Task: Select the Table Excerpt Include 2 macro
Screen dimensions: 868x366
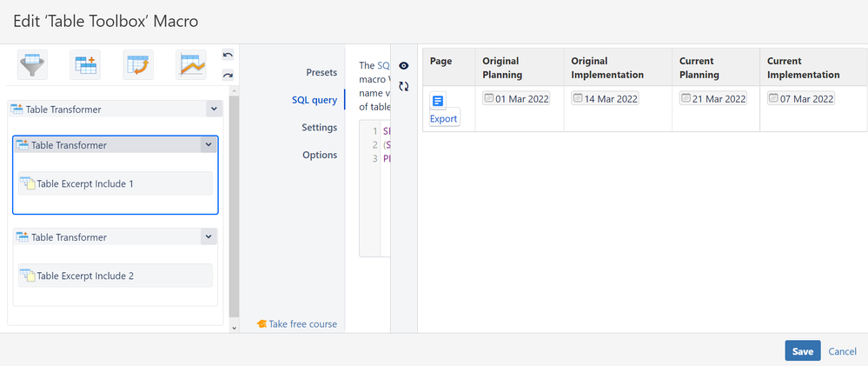Action: click(x=116, y=276)
